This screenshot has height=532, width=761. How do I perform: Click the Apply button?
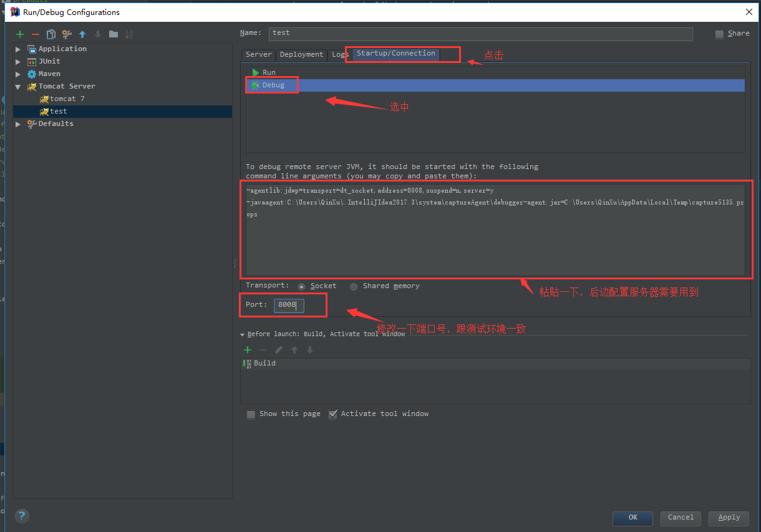729,518
